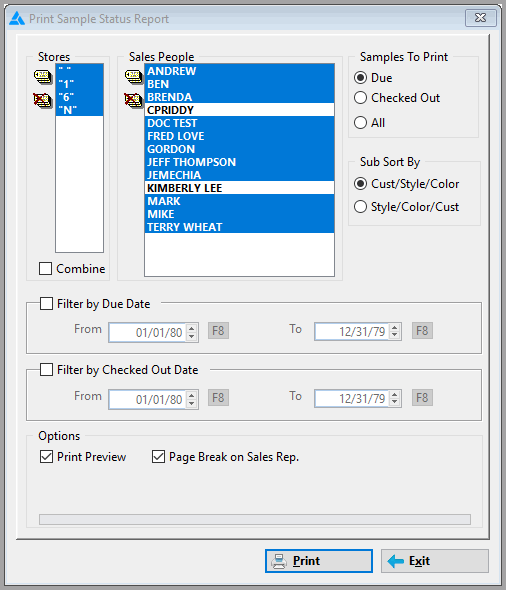Click the Due Date From input field
The height and width of the screenshot is (590, 506).
147,332
